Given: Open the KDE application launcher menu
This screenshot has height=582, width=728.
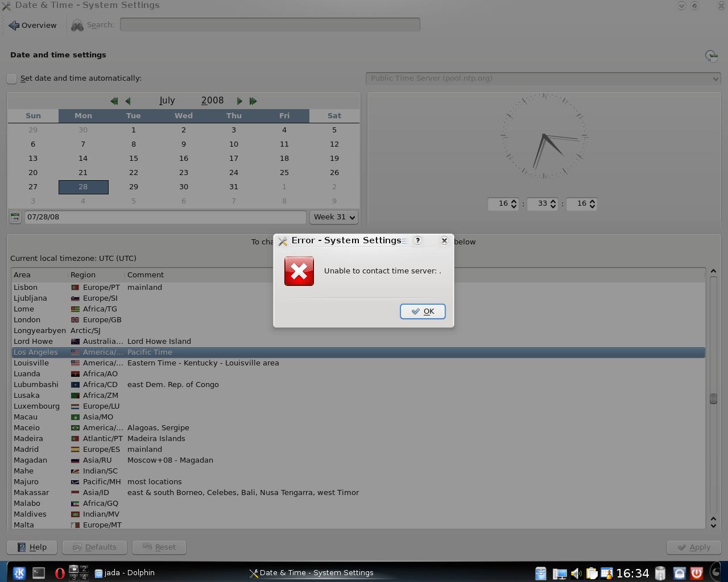Looking at the screenshot, I should coord(19,573).
